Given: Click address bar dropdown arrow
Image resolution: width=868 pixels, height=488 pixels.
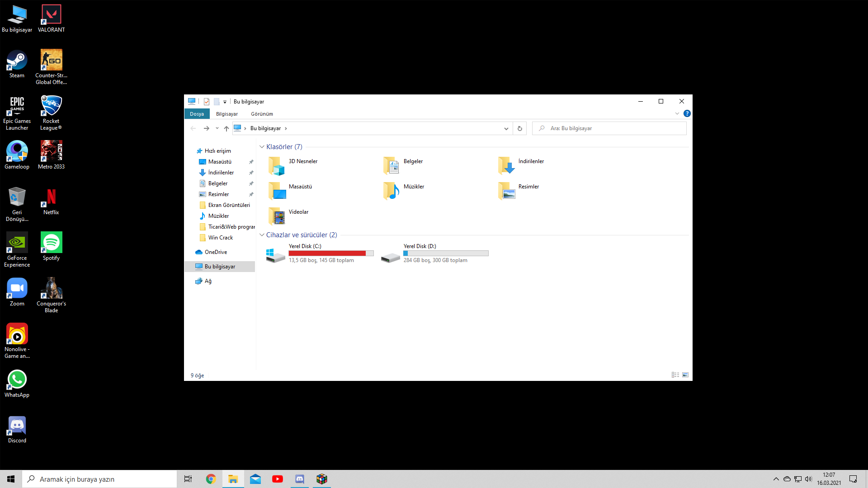Looking at the screenshot, I should coord(506,128).
